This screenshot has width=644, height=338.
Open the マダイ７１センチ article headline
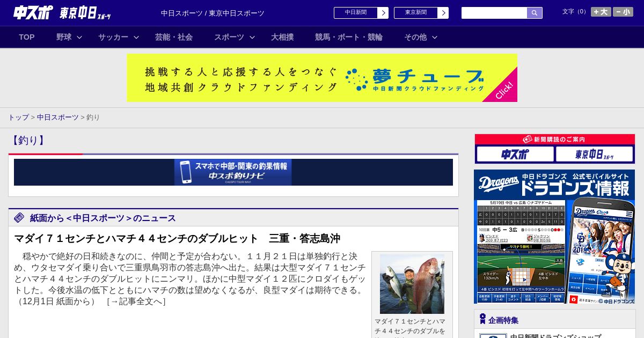177,239
